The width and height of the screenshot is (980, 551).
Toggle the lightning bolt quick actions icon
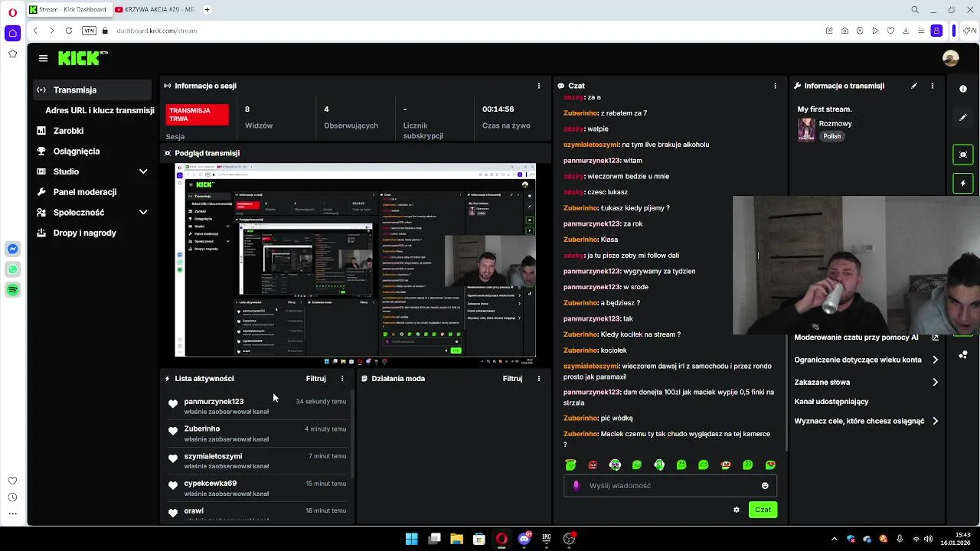click(x=963, y=184)
